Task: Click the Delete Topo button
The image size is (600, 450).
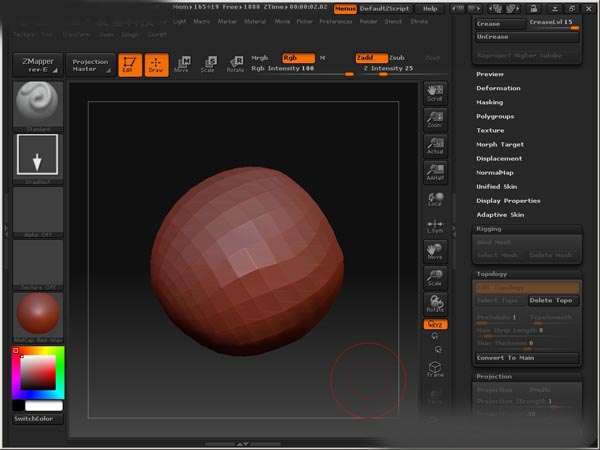Action: [552, 300]
